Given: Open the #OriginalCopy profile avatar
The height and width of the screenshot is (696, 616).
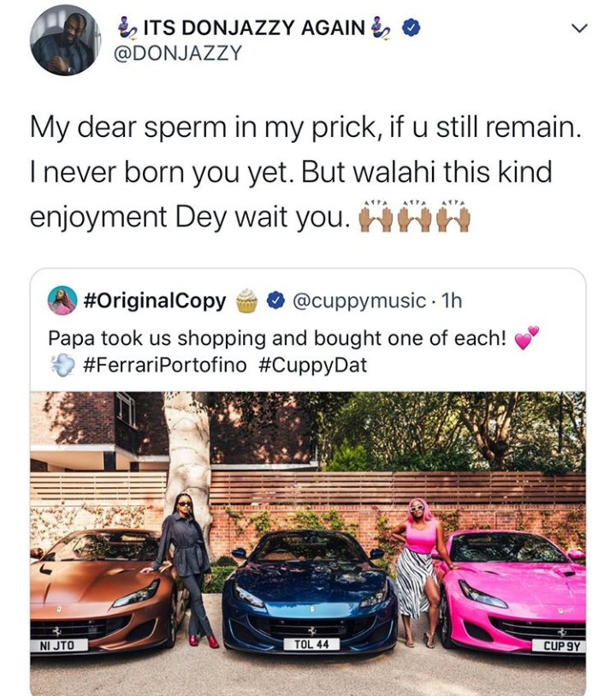Looking at the screenshot, I should (x=62, y=300).
